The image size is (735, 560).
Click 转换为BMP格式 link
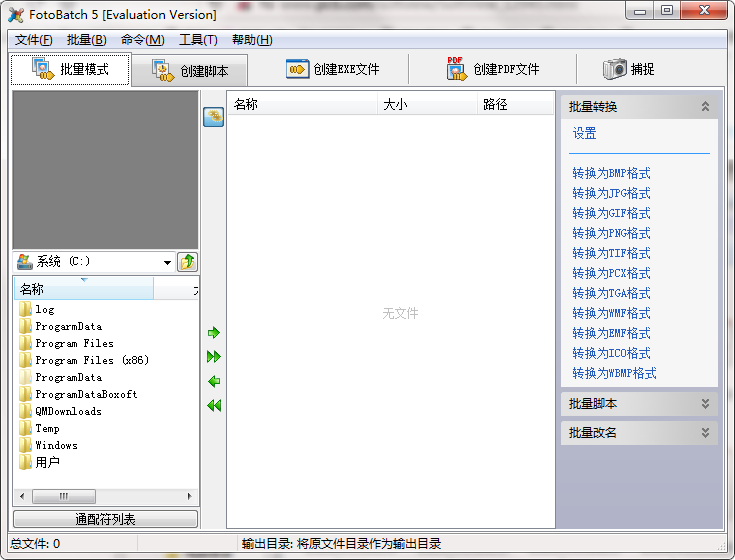[x=611, y=173]
